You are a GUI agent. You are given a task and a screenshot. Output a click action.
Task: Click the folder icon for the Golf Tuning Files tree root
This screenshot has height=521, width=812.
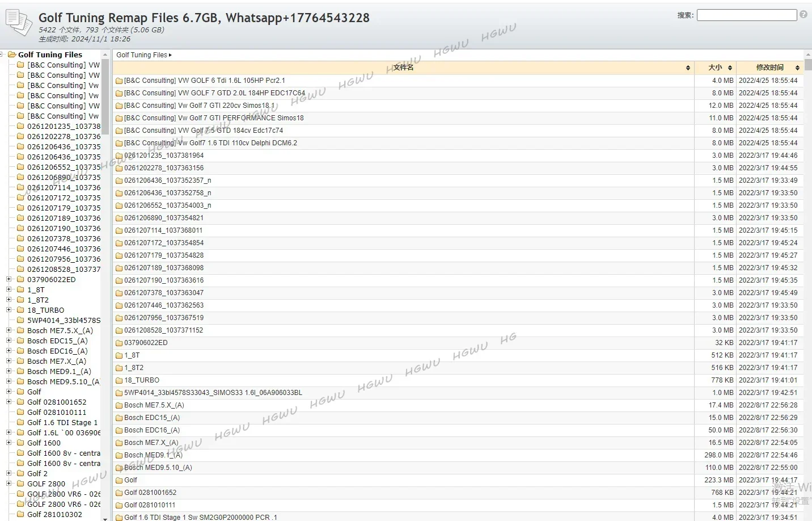12,54
